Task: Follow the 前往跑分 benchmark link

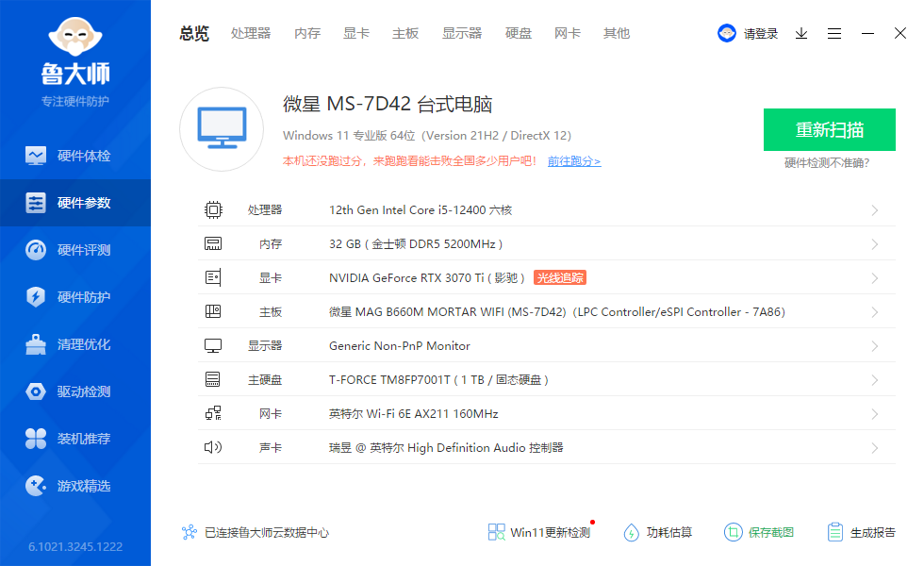Action: pyautogui.click(x=573, y=161)
